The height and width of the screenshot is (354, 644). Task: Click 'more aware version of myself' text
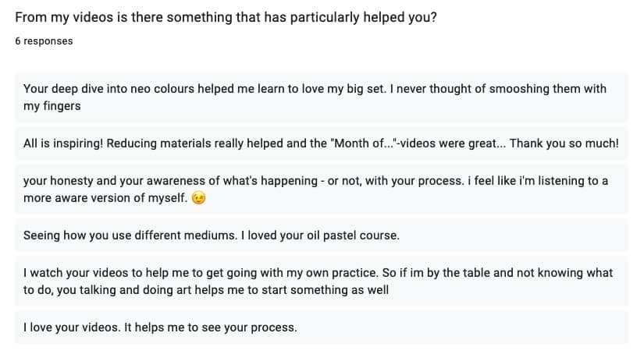coord(105,198)
